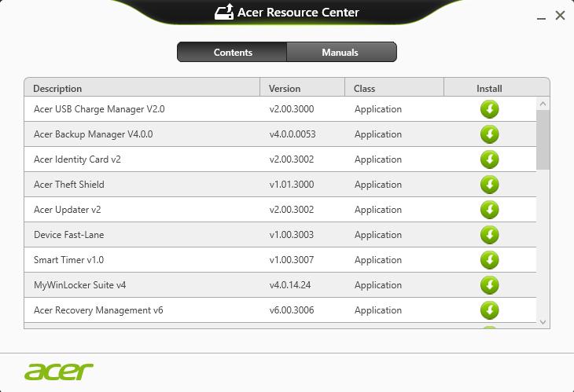This screenshot has height=392, width=574.
Task: Click 'Application' class in Smart Timer row
Action: tap(377, 260)
